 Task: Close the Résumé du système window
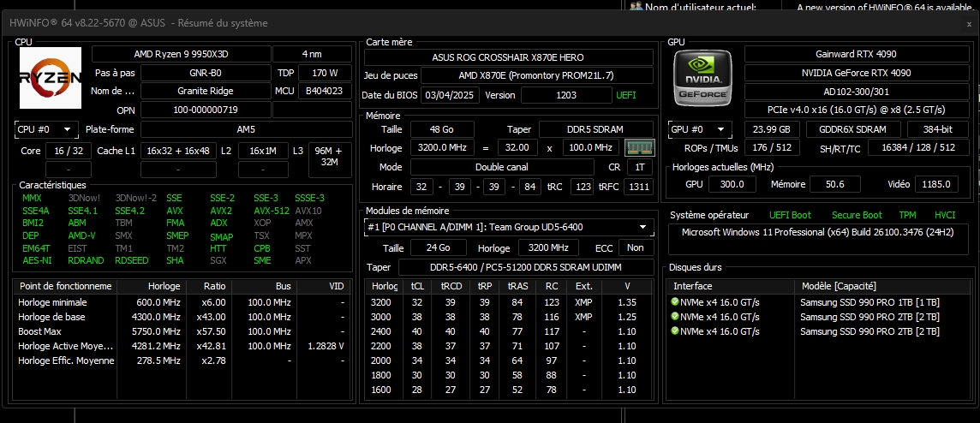pyautogui.click(x=969, y=23)
